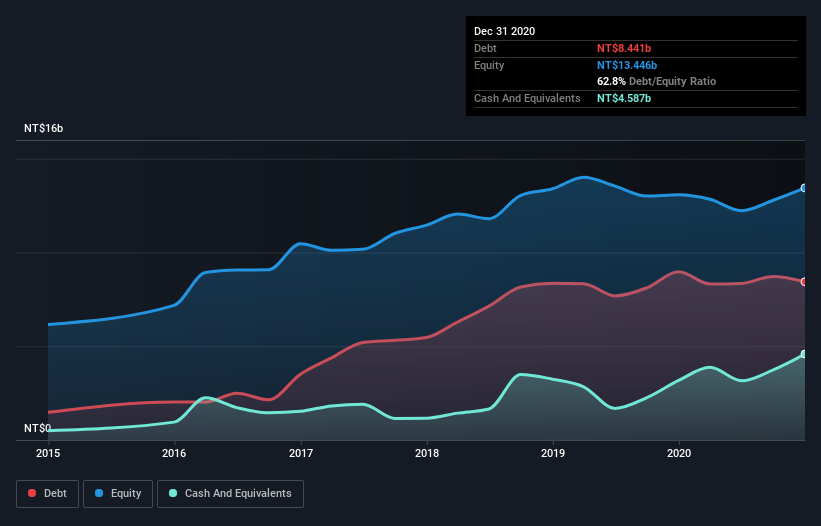Click the Equity row label in tooltip
This screenshot has height=526, width=821.
(x=489, y=65)
